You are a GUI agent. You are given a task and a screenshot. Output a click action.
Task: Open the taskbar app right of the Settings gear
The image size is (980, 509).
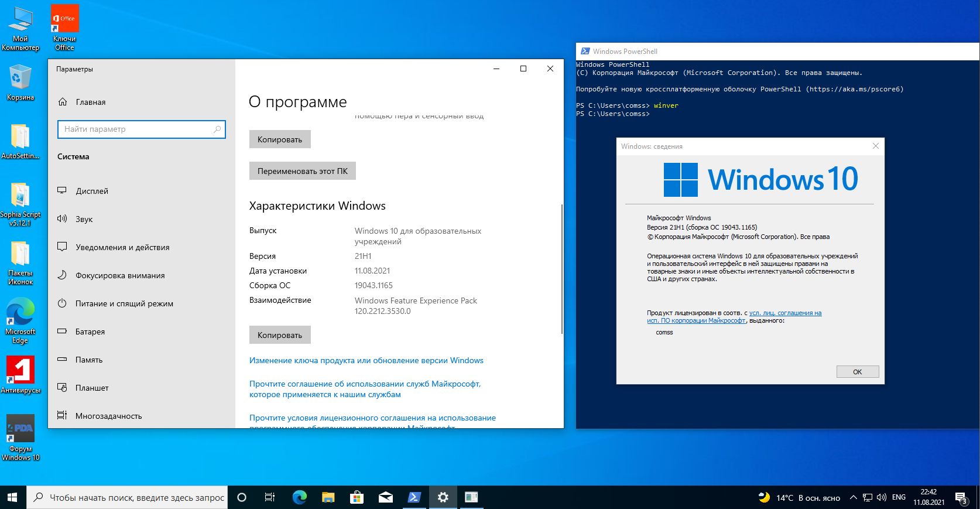[471, 497]
